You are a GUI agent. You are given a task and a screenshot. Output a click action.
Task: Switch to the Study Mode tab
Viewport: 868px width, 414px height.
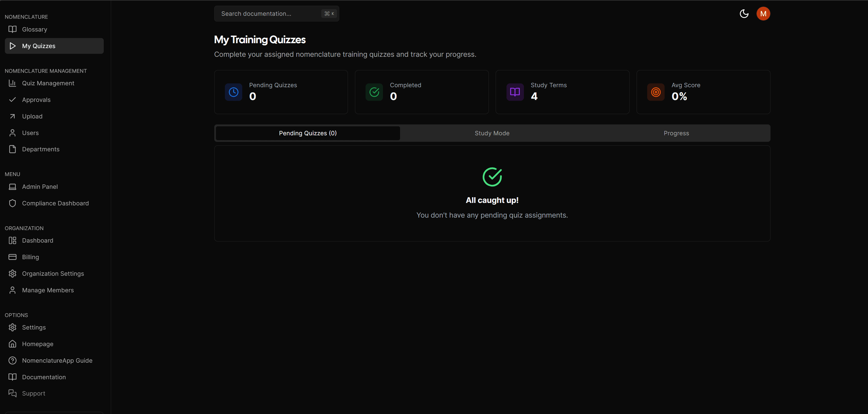492,133
